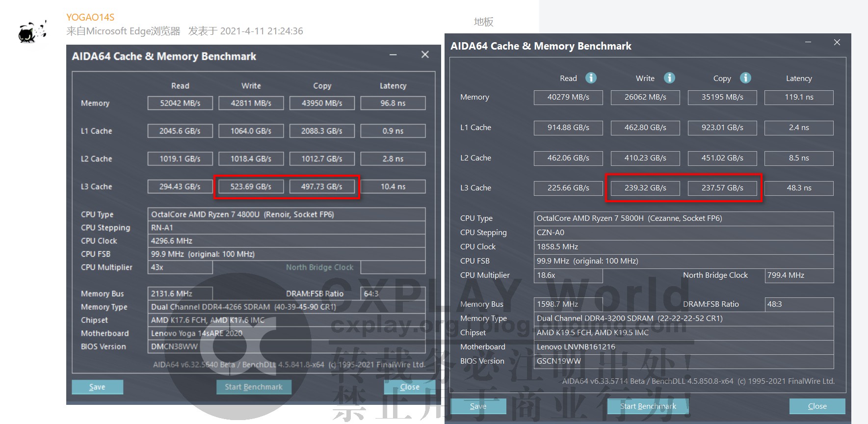Select the L1 Cache Read value 2045.6 GB/s

(180, 131)
